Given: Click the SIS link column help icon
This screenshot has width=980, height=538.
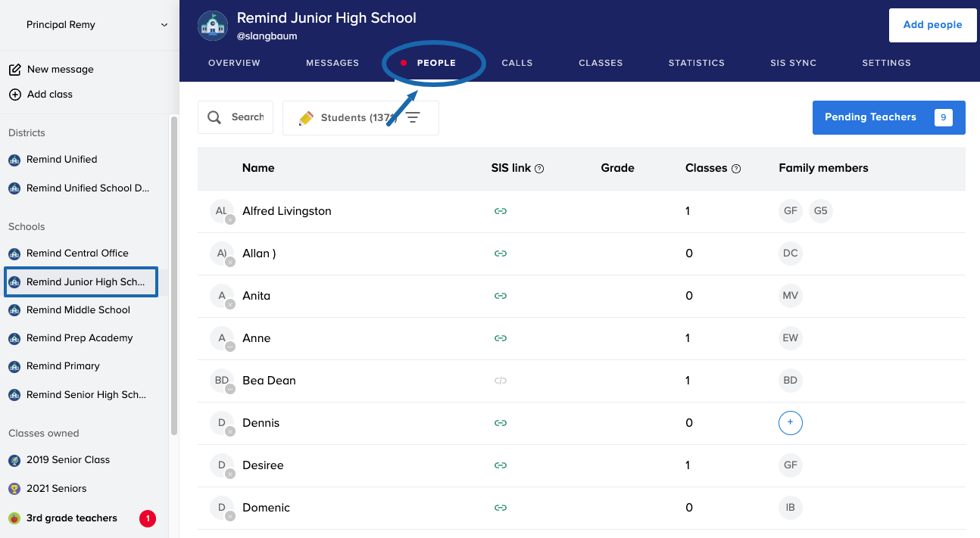Looking at the screenshot, I should point(539,169).
